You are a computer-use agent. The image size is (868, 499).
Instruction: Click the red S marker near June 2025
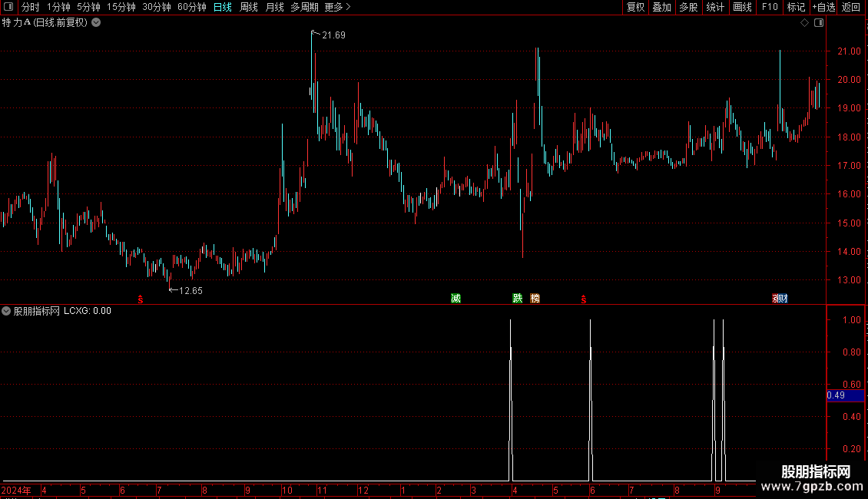point(584,299)
